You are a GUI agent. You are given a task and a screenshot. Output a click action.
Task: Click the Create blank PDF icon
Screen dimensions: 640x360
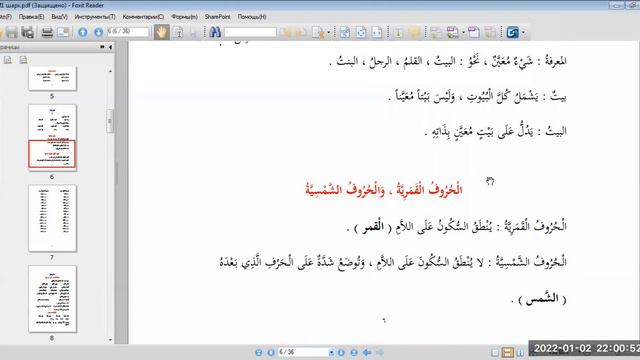474,32
